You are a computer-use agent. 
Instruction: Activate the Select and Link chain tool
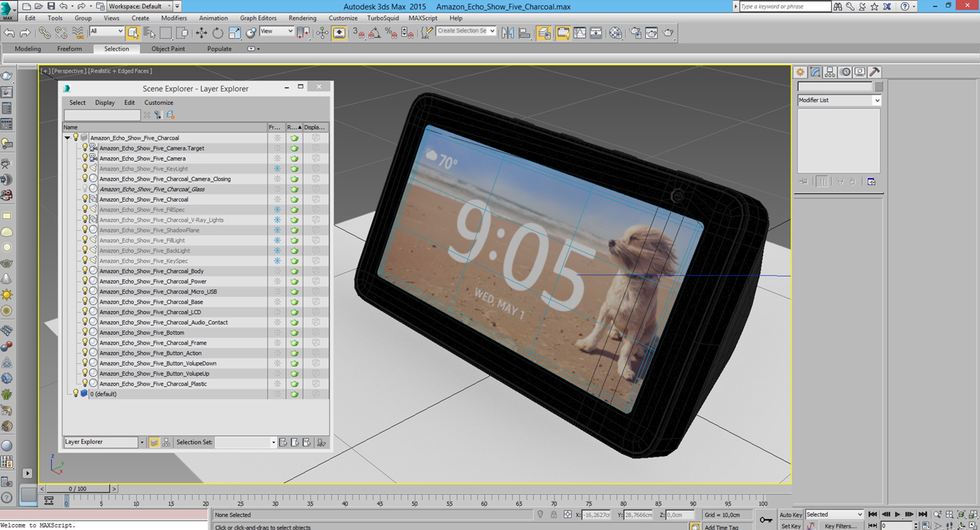[x=44, y=33]
